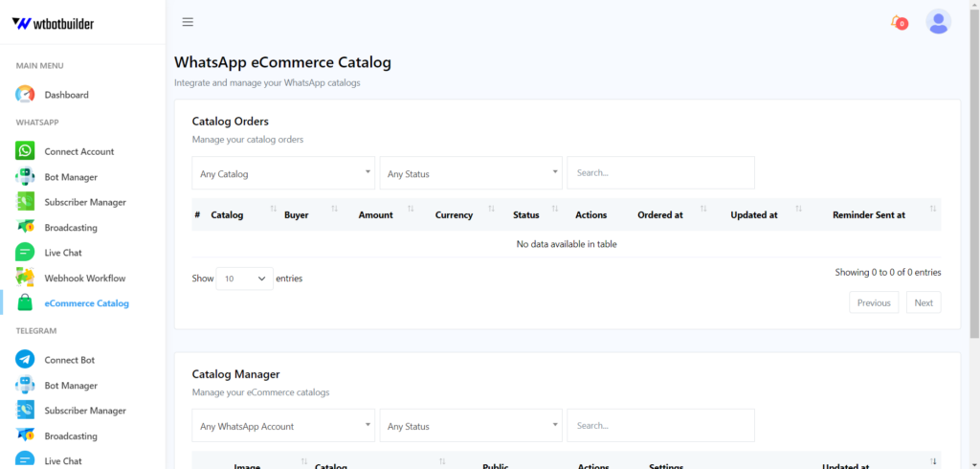The image size is (980, 469).
Task: Click the page vertical scrollbar
Action: (x=974, y=175)
